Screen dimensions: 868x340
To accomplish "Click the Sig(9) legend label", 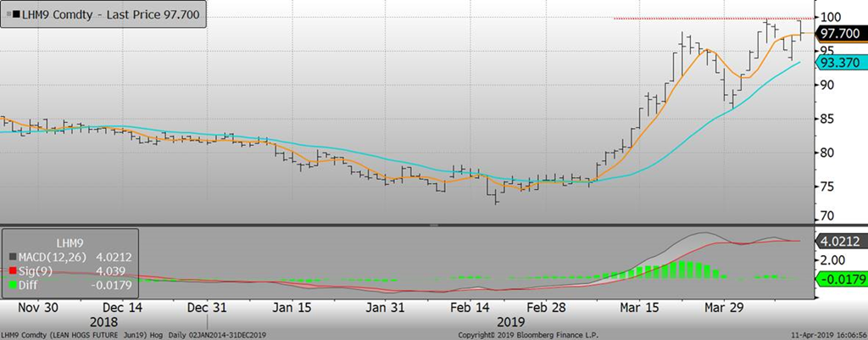I will 36,271.
